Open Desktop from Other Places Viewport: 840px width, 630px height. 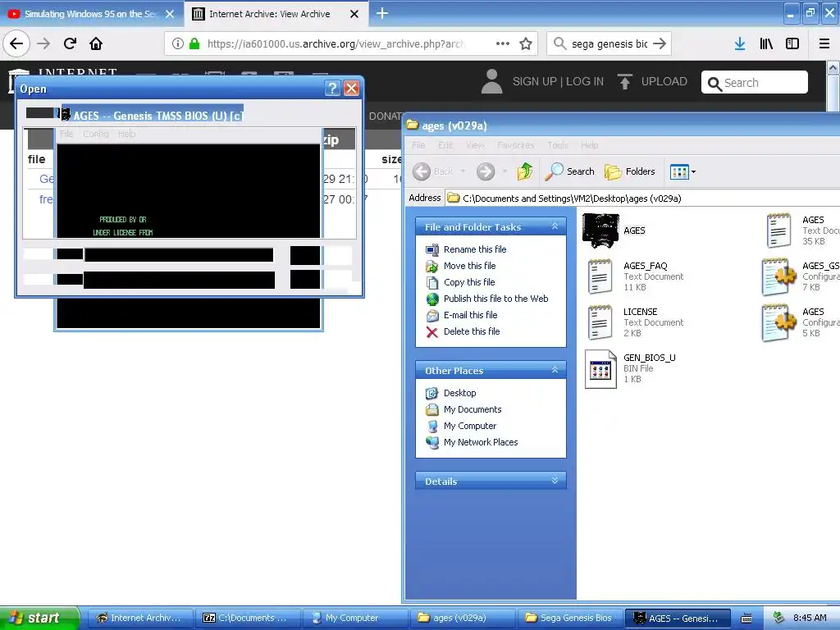tap(459, 393)
